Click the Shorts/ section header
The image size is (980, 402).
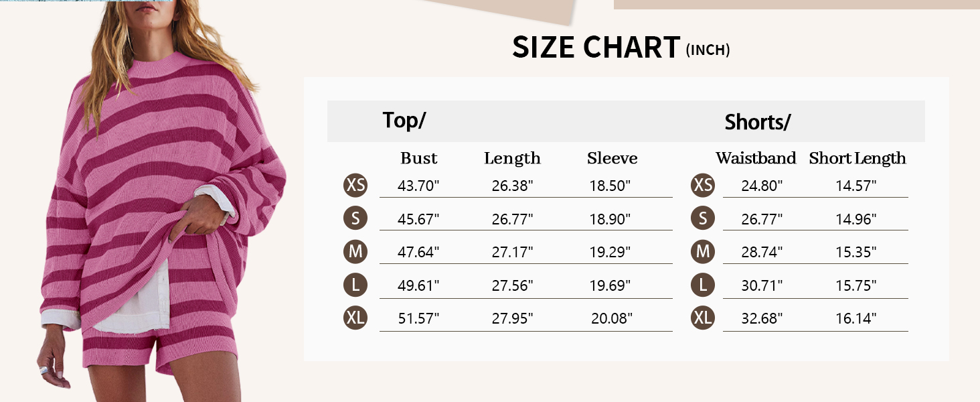coord(758,123)
